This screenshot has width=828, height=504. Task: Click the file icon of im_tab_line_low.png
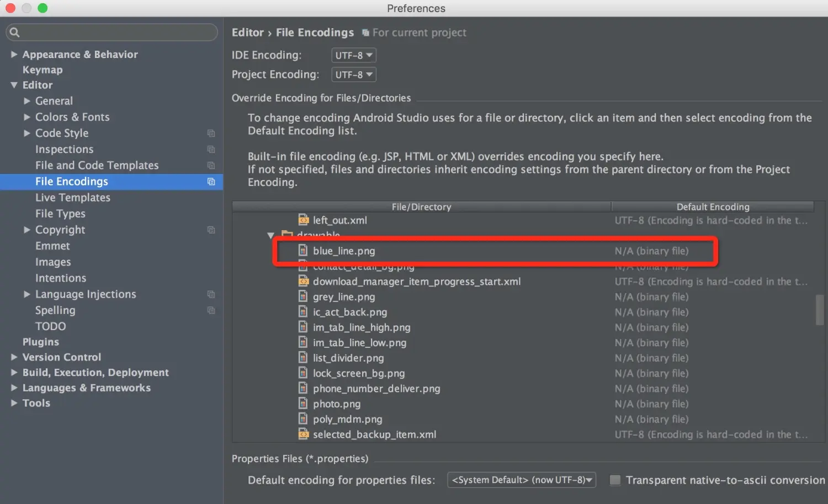pyautogui.click(x=303, y=342)
